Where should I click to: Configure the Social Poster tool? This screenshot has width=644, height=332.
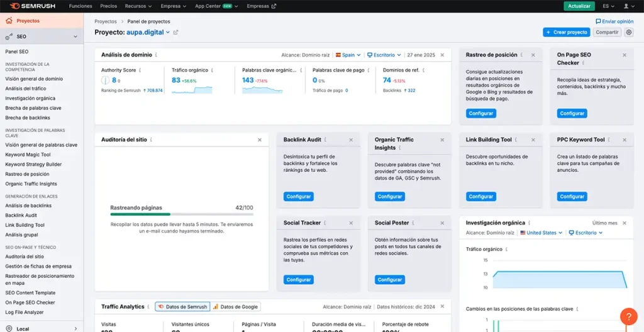click(x=390, y=280)
